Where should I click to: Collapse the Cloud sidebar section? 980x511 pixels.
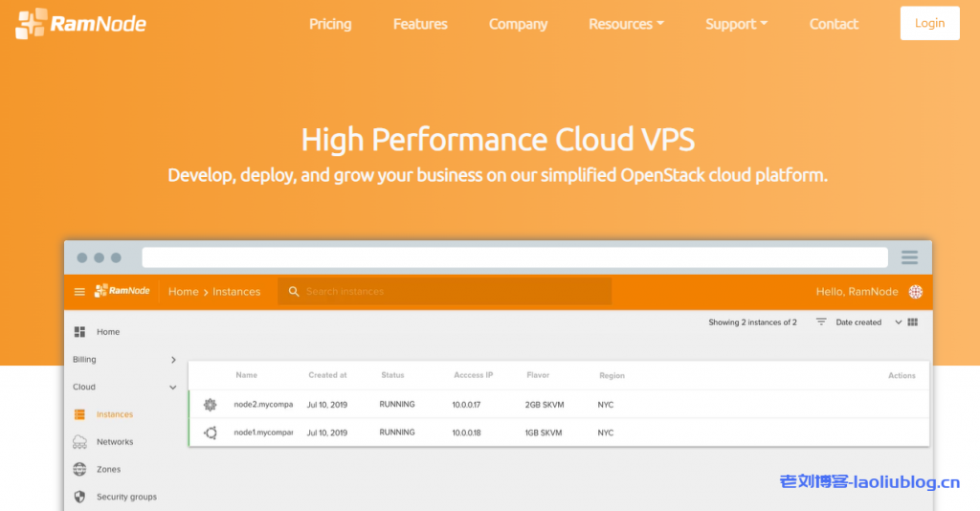173,388
